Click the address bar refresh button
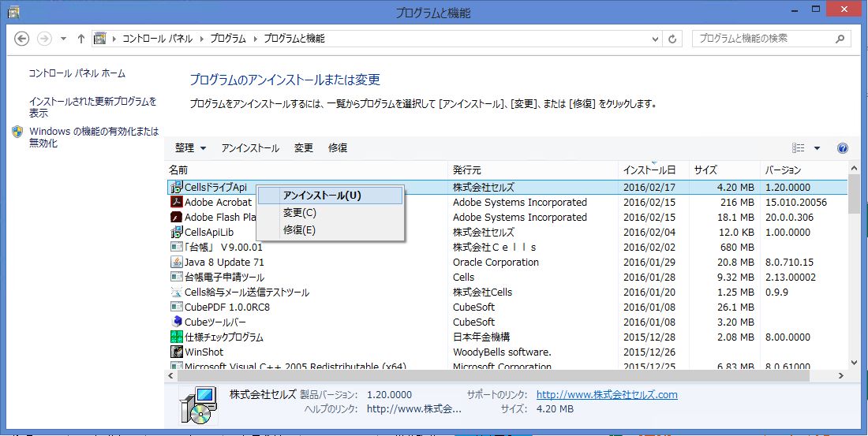Image resolution: width=868 pixels, height=436 pixels. (672, 39)
